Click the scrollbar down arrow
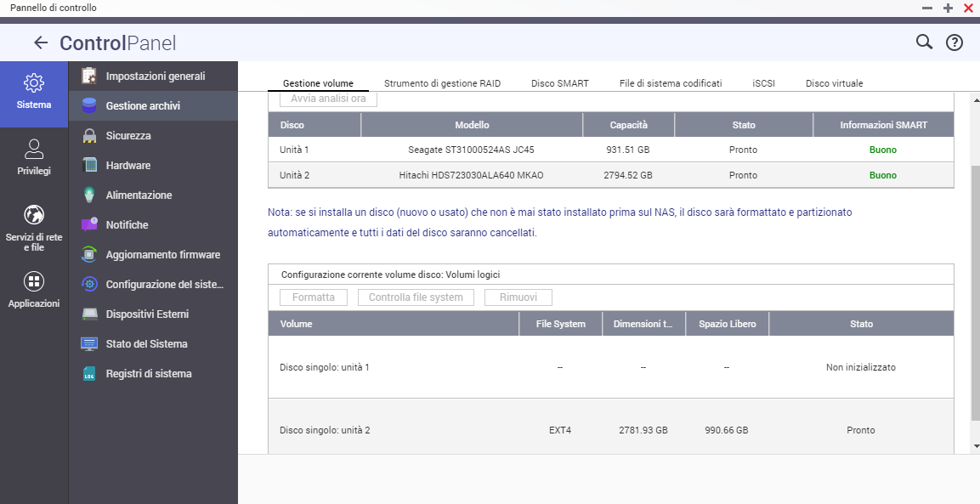Viewport: 980px width, 504px height. pyautogui.click(x=975, y=446)
